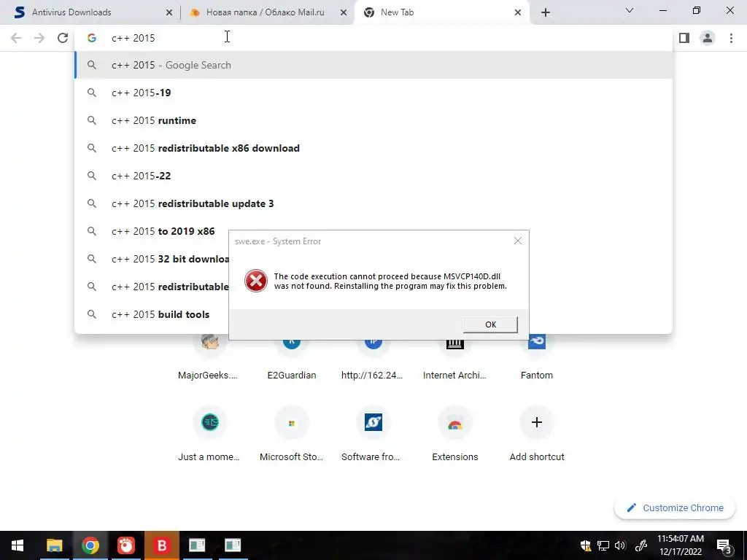747x560 pixels.
Task: Reload the page with the refresh icon
Action: (x=63, y=38)
